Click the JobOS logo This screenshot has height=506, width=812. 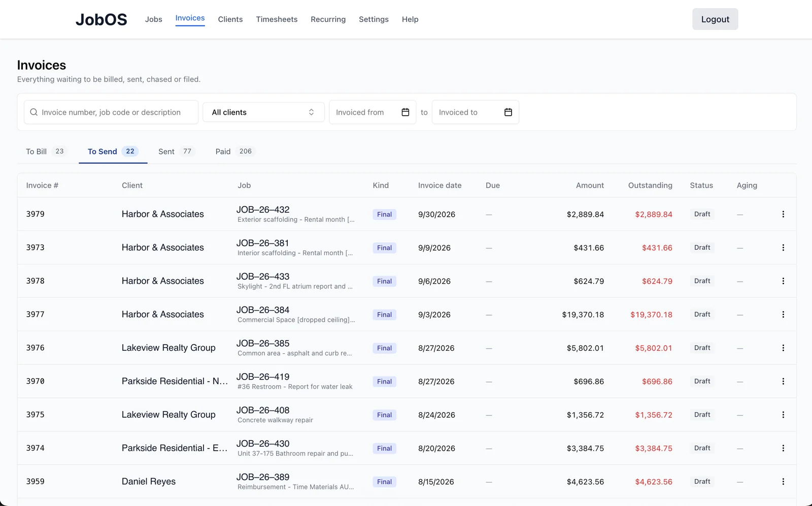(x=101, y=19)
